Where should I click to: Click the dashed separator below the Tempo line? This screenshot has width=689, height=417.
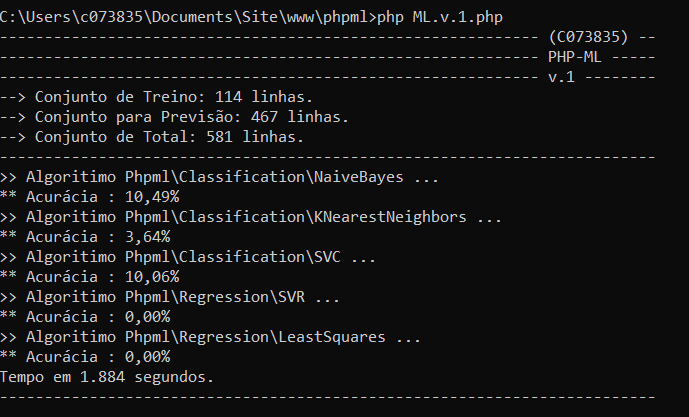328,397
